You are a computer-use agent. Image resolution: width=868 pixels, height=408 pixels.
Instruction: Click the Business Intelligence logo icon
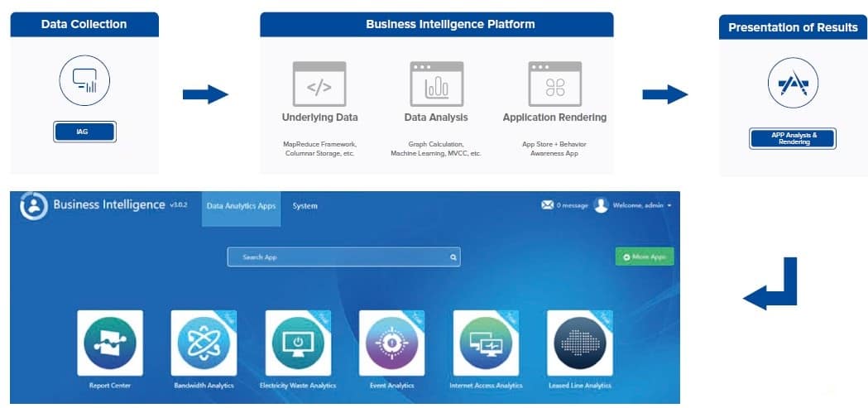[34, 206]
